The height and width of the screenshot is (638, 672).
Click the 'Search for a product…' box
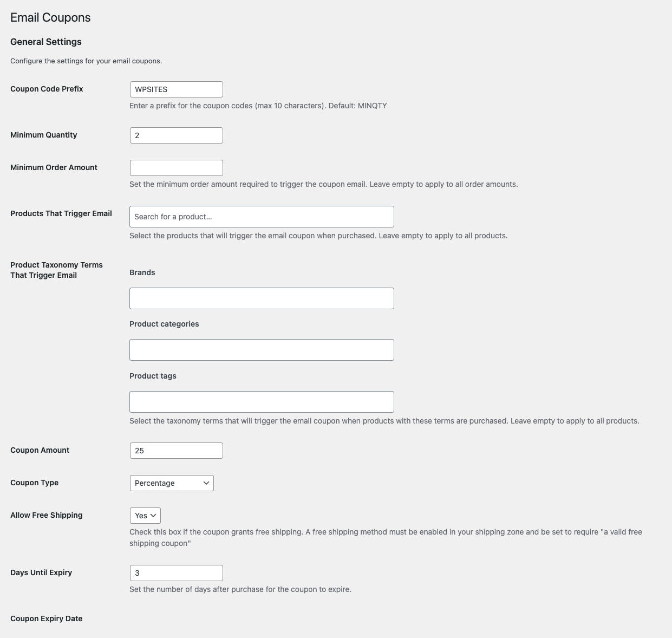(262, 217)
